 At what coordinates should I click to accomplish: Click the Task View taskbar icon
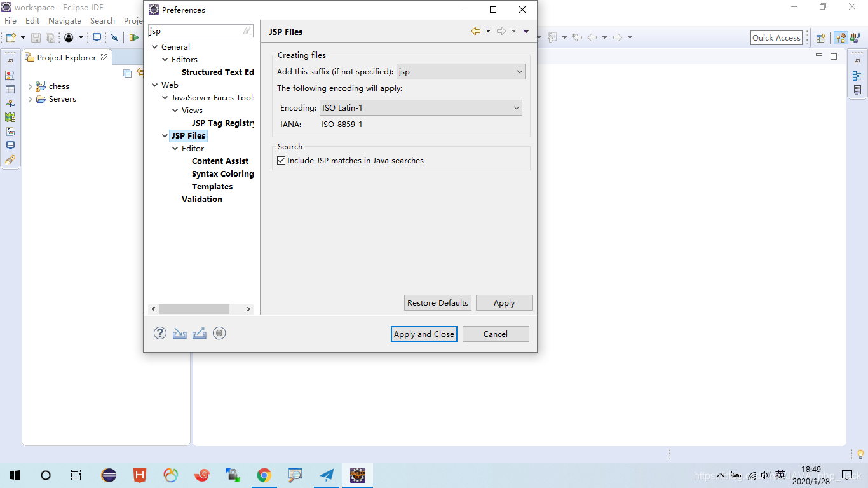(x=76, y=475)
